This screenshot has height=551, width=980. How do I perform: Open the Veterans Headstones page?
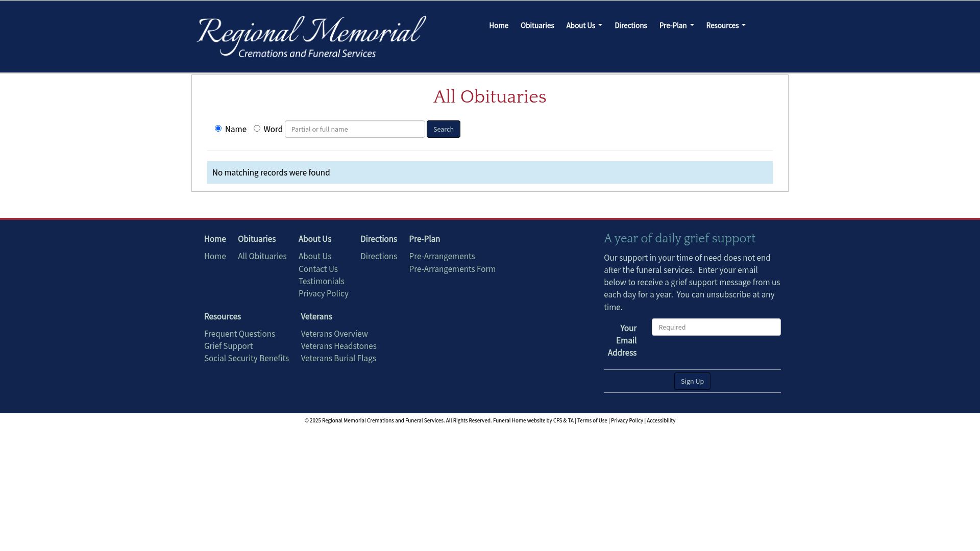[338, 346]
